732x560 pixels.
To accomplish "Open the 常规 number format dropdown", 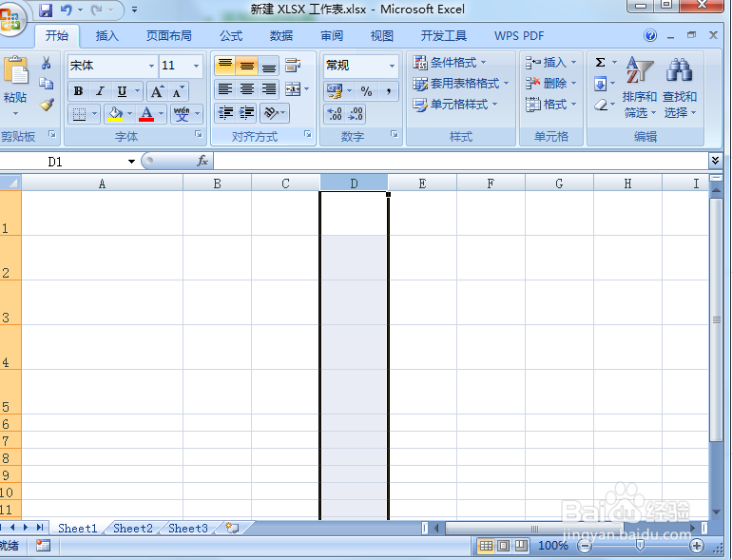I will point(392,66).
